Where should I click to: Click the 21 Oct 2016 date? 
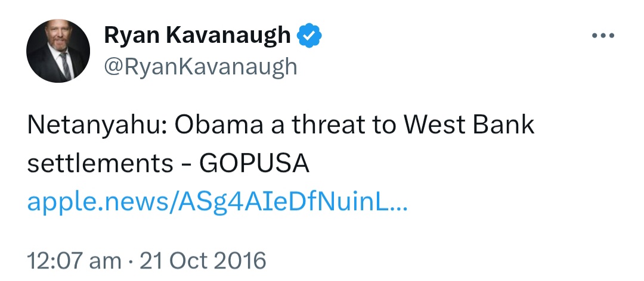click(x=203, y=261)
